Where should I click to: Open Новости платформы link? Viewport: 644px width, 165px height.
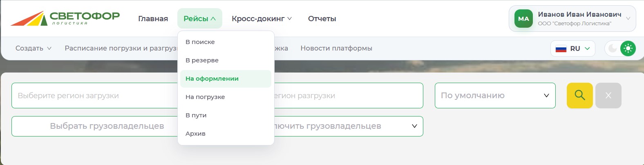(x=336, y=48)
